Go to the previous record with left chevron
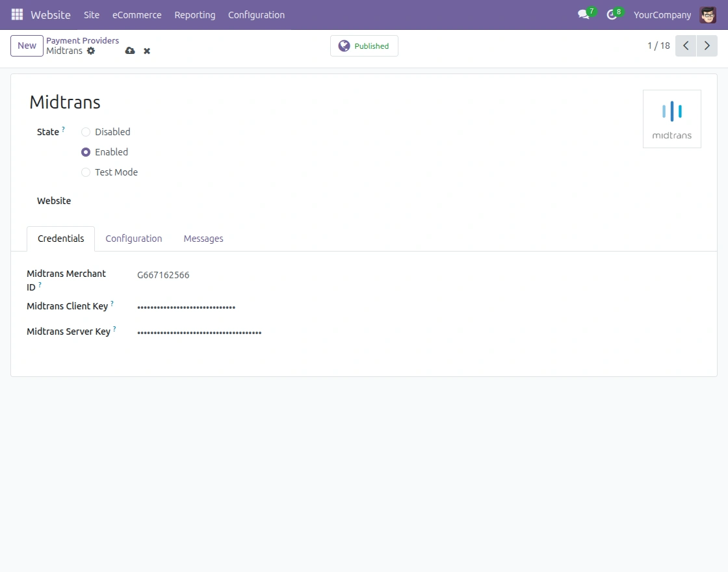Image resolution: width=728 pixels, height=572 pixels. point(685,45)
